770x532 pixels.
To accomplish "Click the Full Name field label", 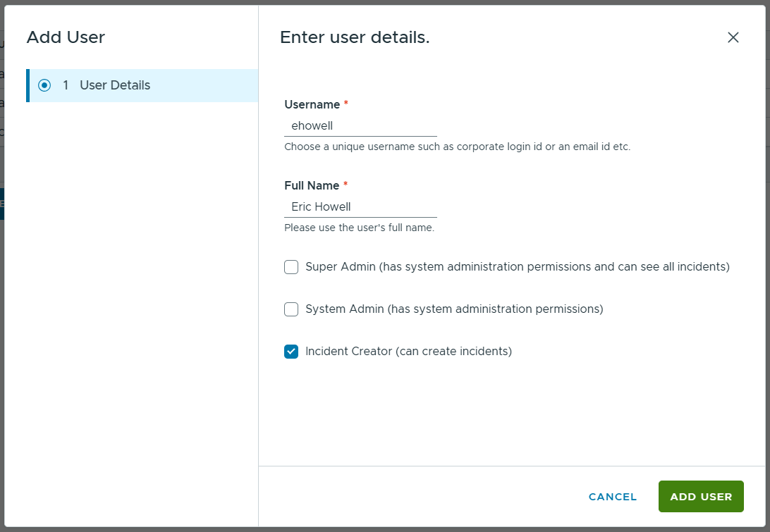I will click(x=312, y=185).
